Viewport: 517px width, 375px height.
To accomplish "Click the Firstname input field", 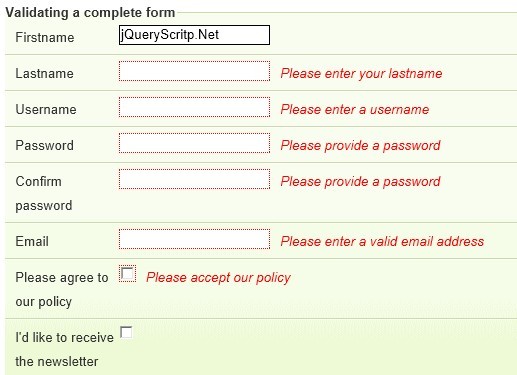I will 194,35.
